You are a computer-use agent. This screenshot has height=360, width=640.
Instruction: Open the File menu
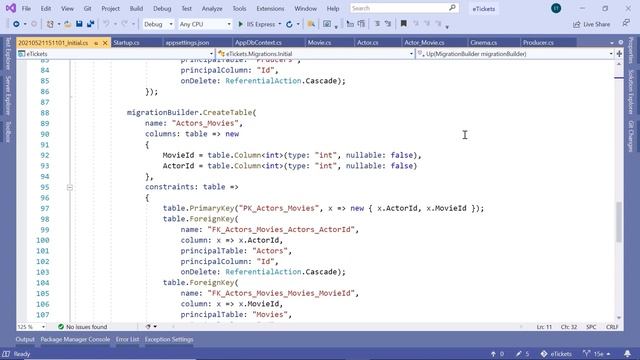[26, 8]
